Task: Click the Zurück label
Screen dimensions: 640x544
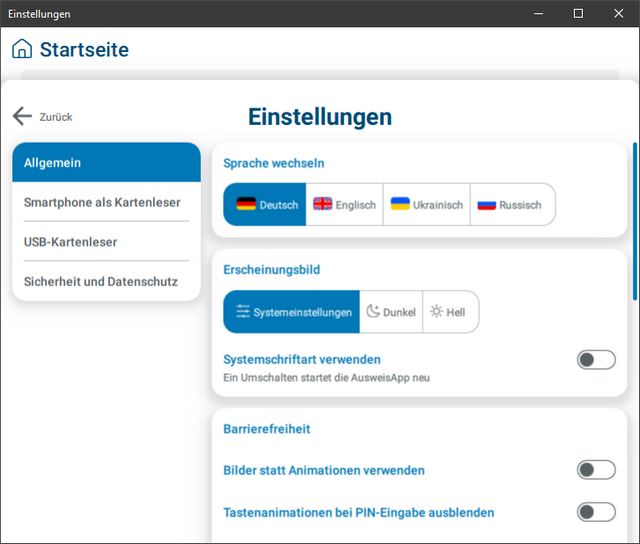Action: [x=56, y=117]
